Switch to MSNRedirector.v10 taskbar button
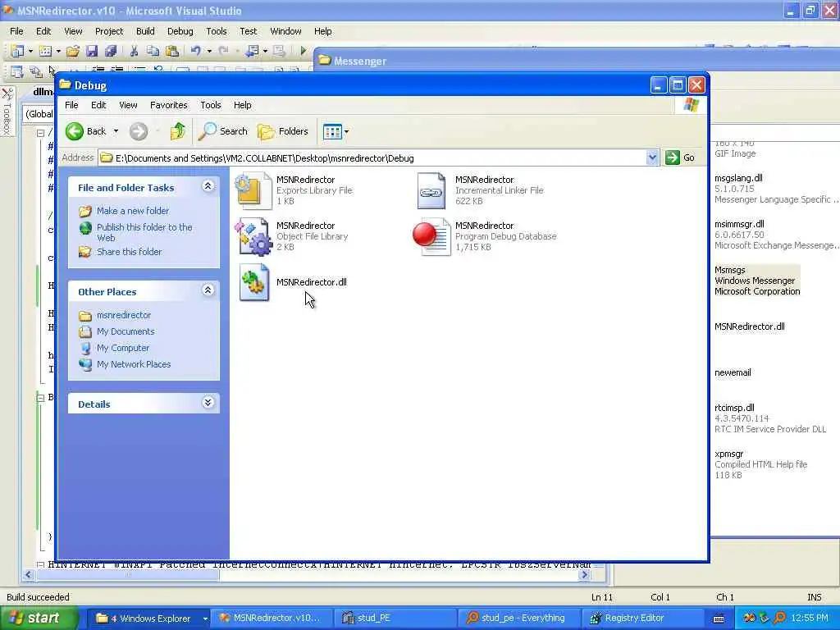The width and height of the screenshot is (840, 630). (x=272, y=619)
